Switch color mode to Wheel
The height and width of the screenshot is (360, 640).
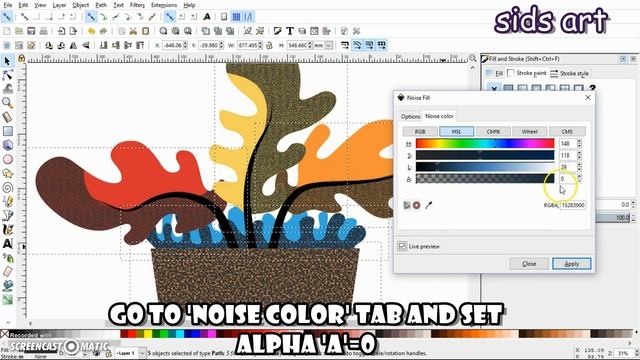530,131
